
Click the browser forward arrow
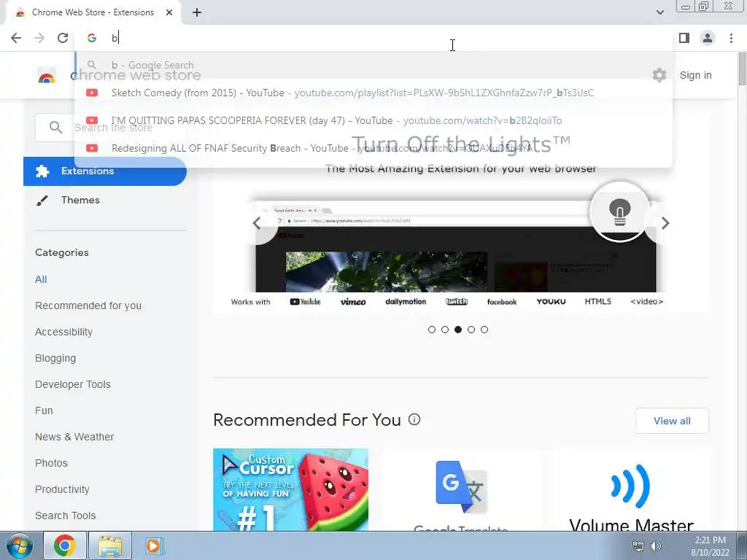click(39, 38)
